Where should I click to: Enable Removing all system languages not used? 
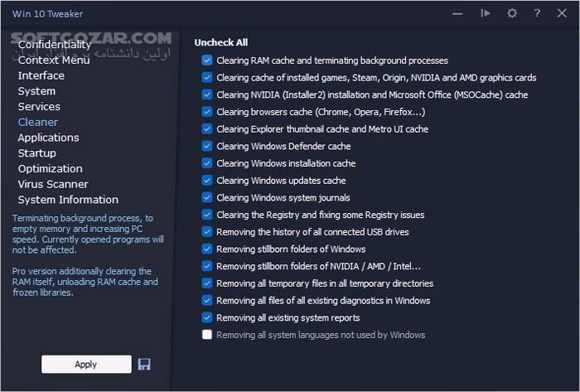206,335
